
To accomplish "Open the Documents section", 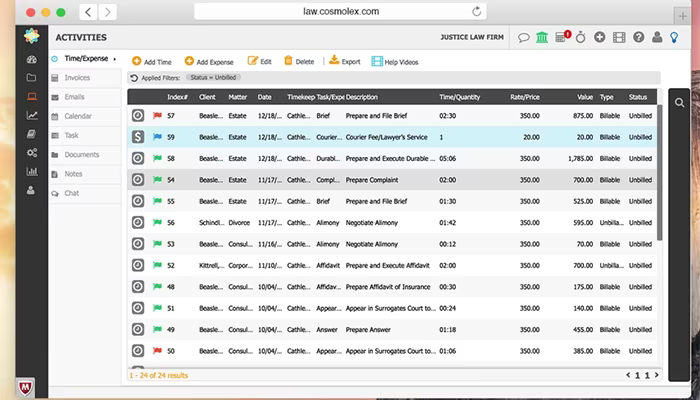I will [81, 154].
